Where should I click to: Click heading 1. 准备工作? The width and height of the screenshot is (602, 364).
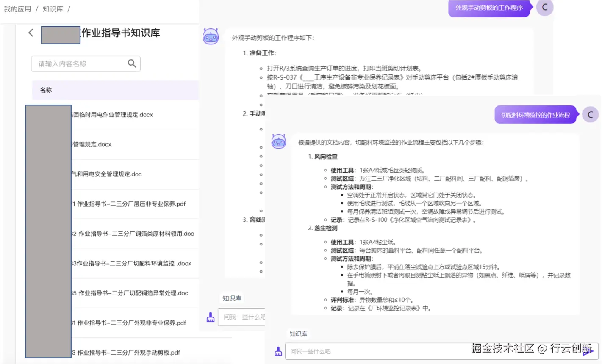tap(260, 53)
